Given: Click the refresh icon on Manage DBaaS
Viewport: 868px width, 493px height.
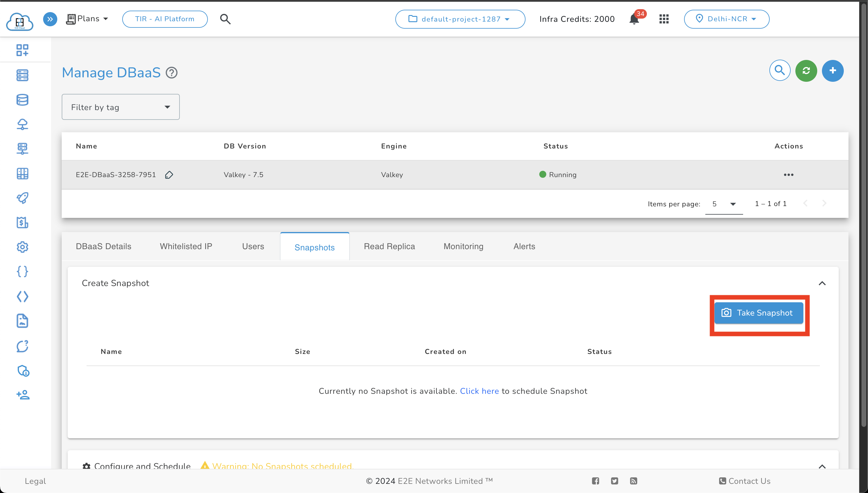Looking at the screenshot, I should coord(806,70).
